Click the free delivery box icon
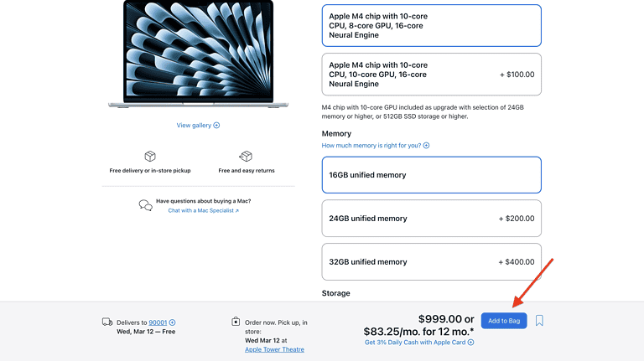 pos(150,157)
